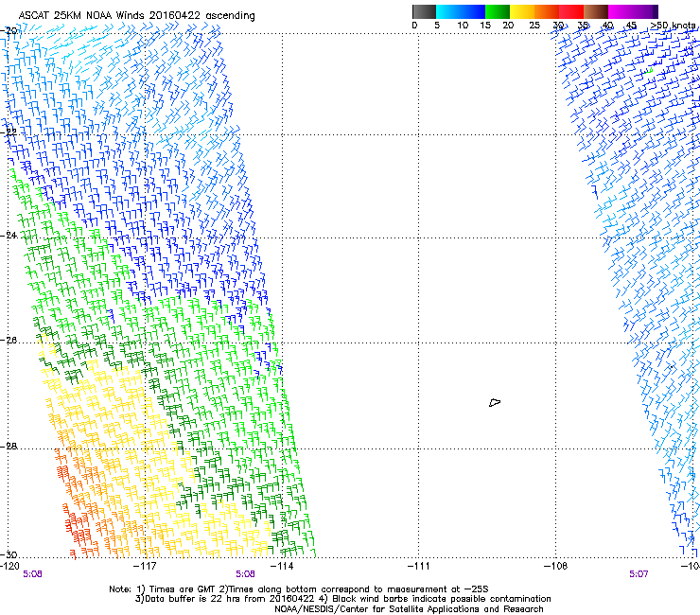
Task: Click the -24 latitude axis label
Action: 9,236
